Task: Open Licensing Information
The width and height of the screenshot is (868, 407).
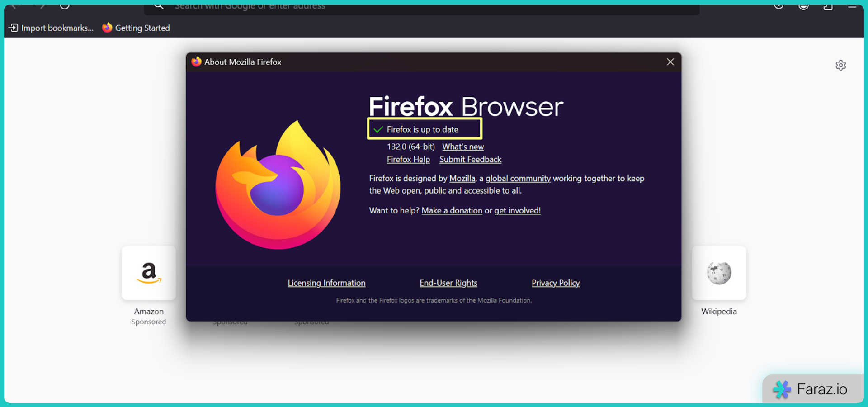Action: click(x=326, y=283)
